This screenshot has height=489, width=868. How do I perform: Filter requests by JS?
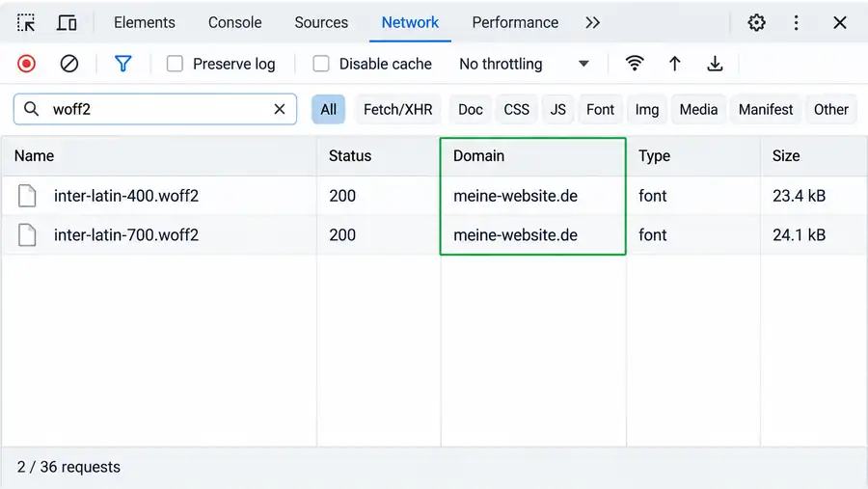click(x=558, y=109)
